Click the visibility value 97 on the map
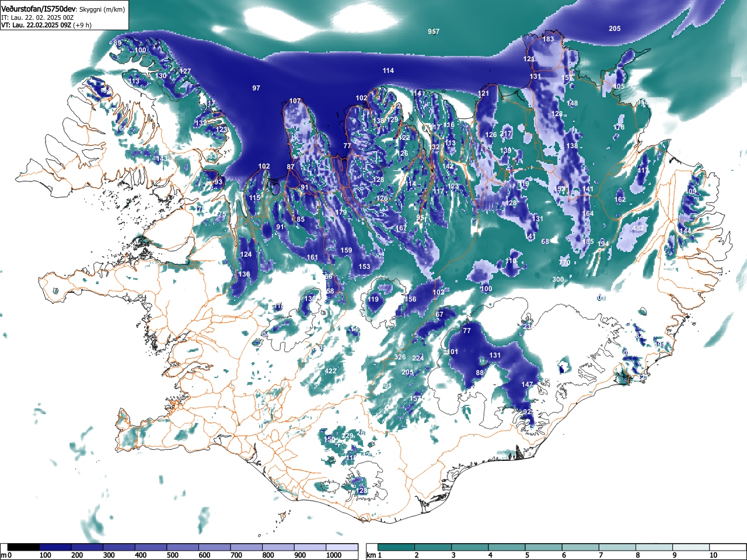This screenshot has height=560, width=747. (256, 88)
